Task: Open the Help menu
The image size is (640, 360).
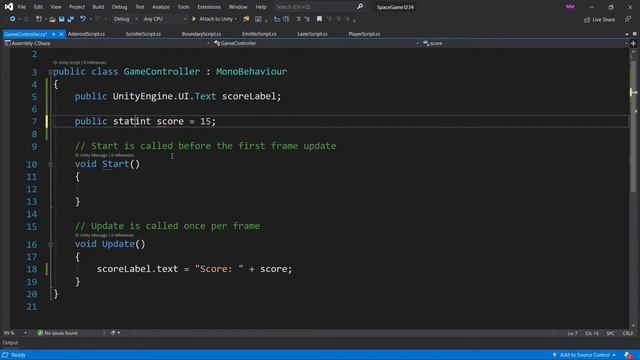Action: click(x=261, y=7)
